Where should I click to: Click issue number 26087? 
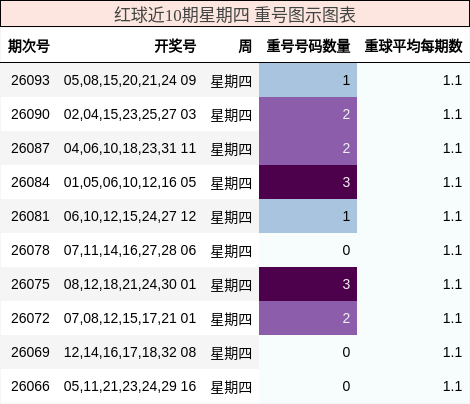[30, 148]
